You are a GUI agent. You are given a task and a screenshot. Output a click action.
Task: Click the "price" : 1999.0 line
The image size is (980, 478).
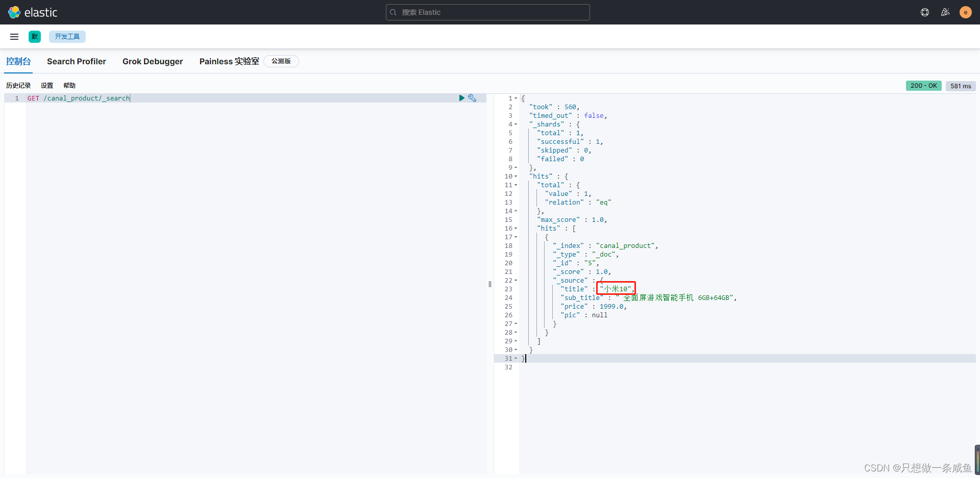click(594, 307)
